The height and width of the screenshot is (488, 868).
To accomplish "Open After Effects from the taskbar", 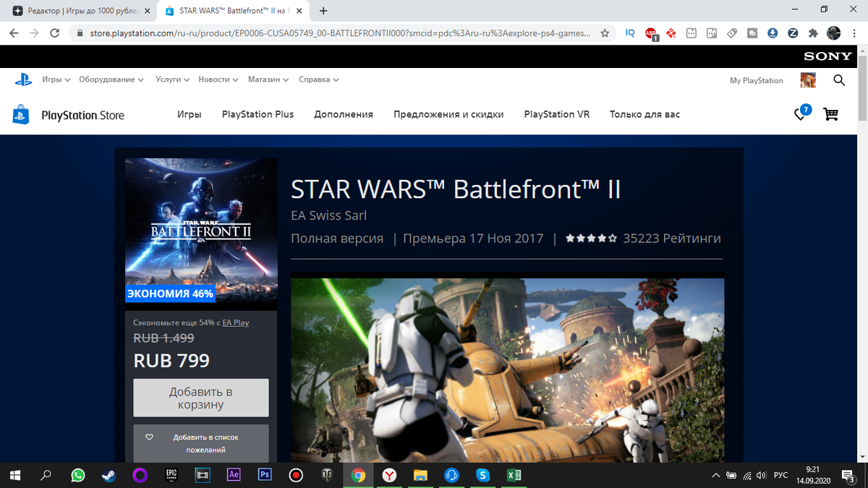I will 234,475.
